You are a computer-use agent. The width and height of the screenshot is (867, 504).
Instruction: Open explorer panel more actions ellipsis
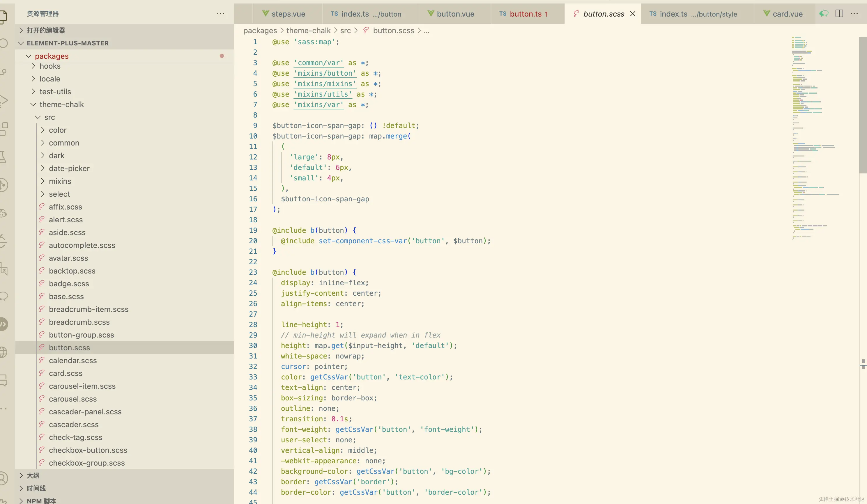(x=220, y=14)
